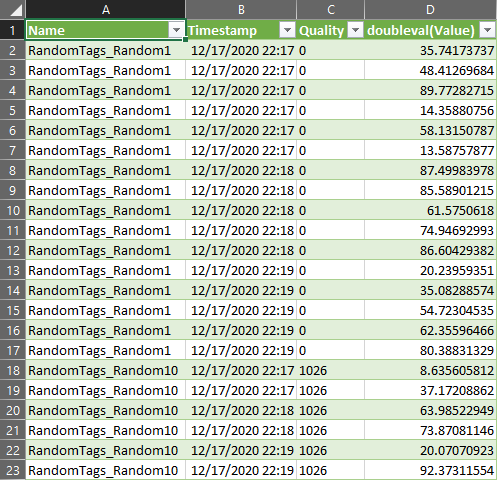This screenshot has width=497, height=480.
Task: Click cell with value 87.49983978
Action: coord(430,170)
